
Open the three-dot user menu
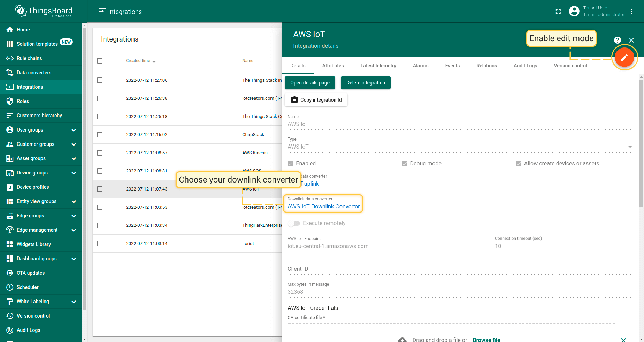631,12
